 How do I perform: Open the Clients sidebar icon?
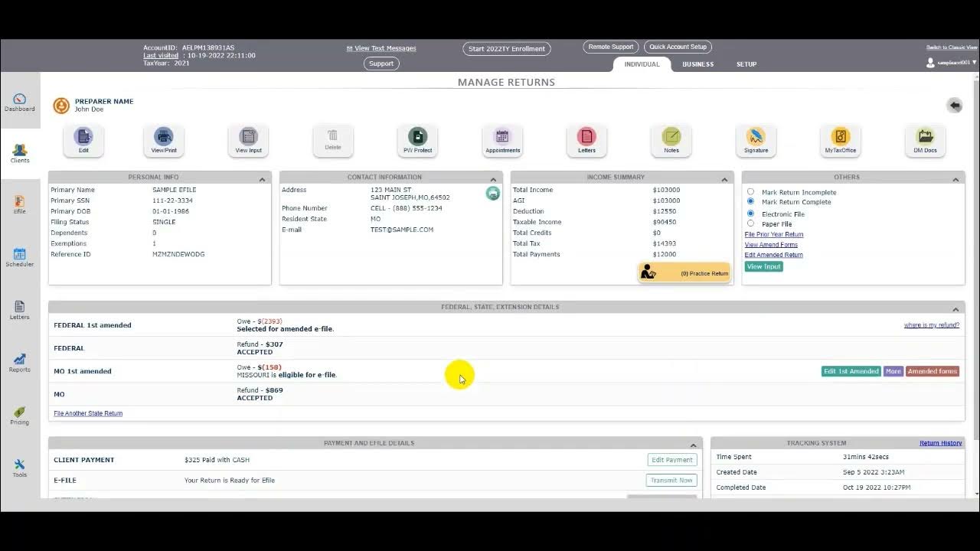click(x=19, y=154)
